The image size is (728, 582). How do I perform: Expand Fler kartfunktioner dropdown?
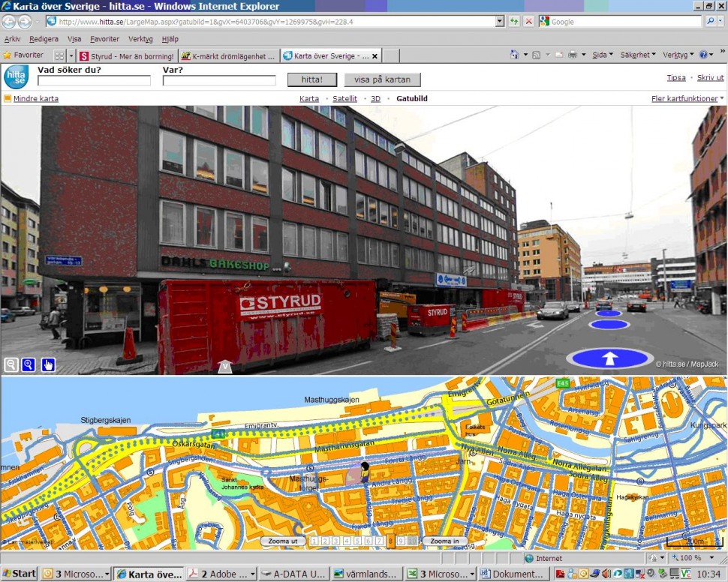(x=687, y=98)
